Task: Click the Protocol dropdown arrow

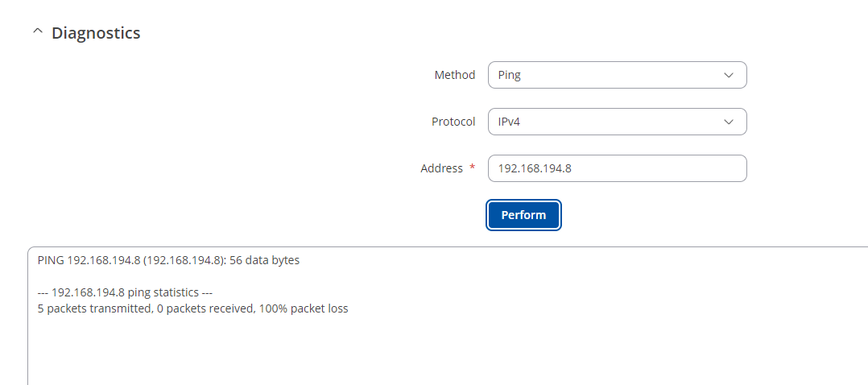Action: (x=729, y=122)
